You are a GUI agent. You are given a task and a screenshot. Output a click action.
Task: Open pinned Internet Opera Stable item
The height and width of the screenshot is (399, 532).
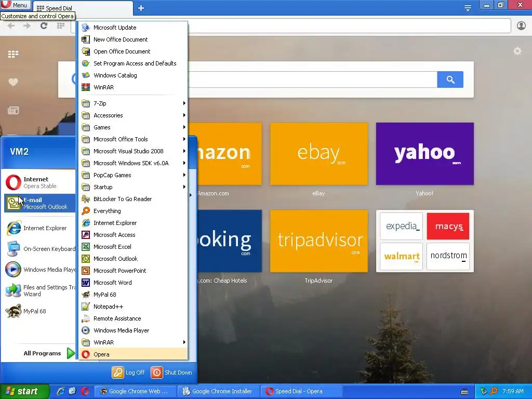tap(39, 182)
